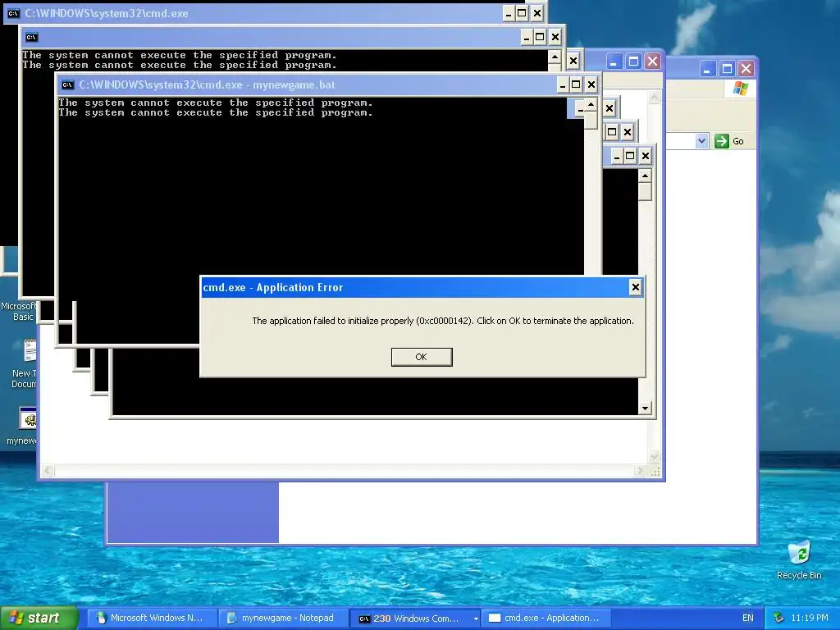Open the topmost cmd.exe window's system menu icon
The height and width of the screenshot is (630, 840).
point(14,13)
